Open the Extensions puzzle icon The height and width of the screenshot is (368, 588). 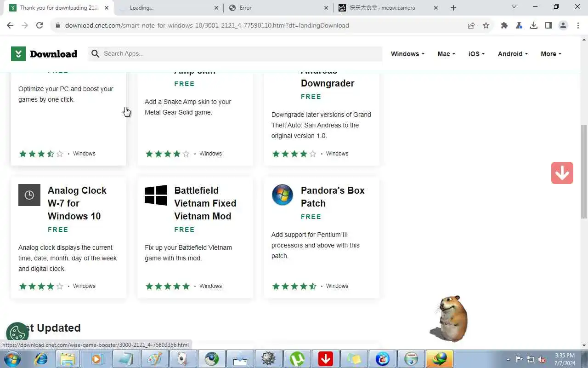click(x=504, y=25)
